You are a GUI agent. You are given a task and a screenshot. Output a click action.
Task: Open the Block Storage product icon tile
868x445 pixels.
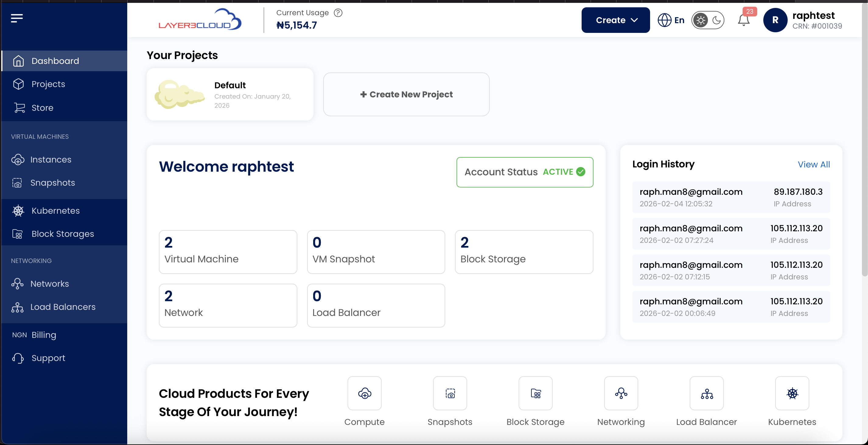pos(535,393)
